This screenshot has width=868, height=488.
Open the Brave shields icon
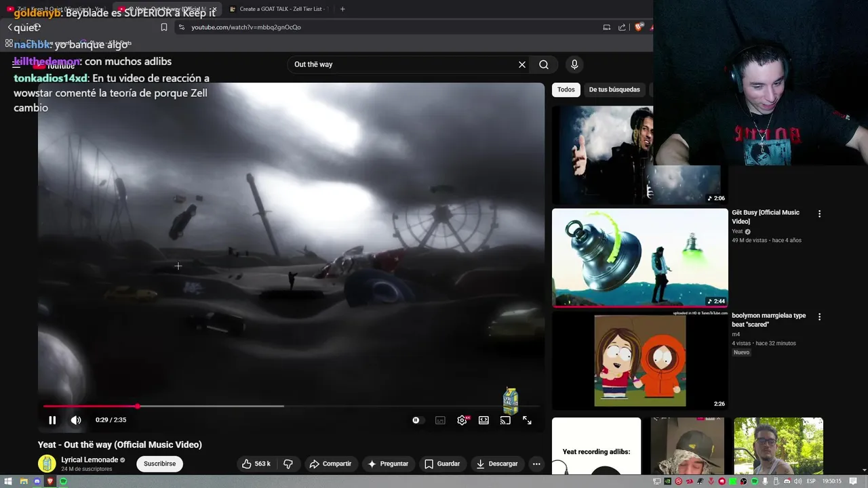point(638,27)
